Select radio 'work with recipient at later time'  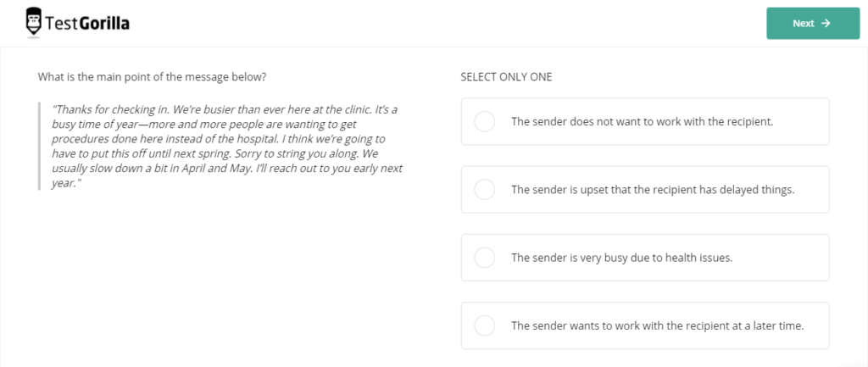click(x=485, y=325)
